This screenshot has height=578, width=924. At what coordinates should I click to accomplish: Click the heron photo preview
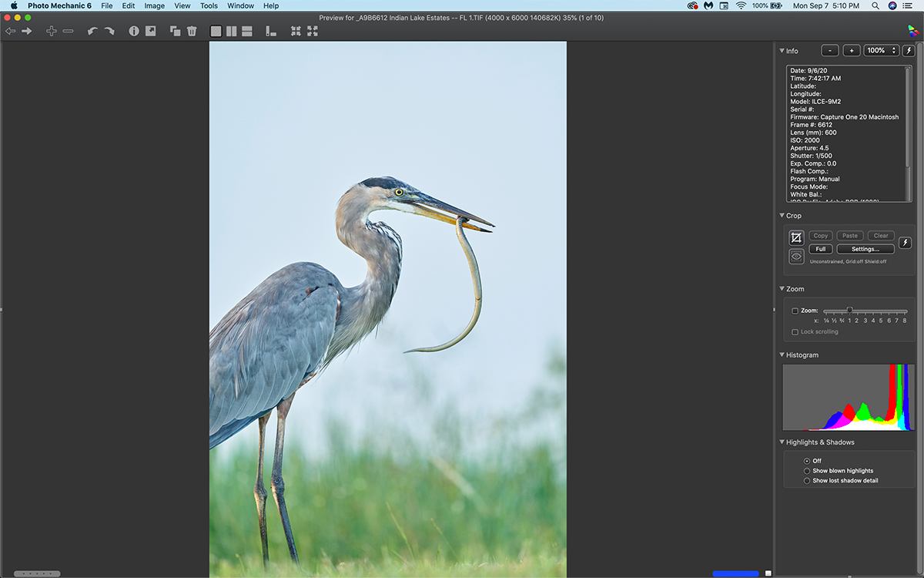pos(388,309)
